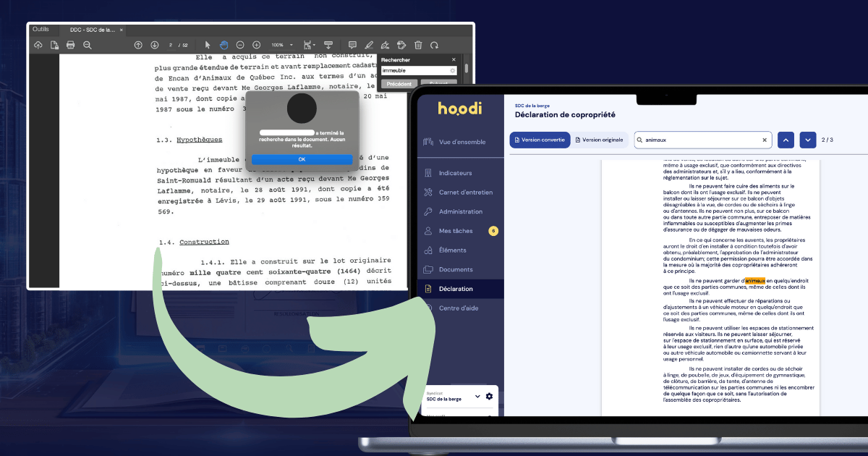Viewport: 868px width, 456px height.
Task: Click the Précédent button in search panel
Action: (399, 84)
